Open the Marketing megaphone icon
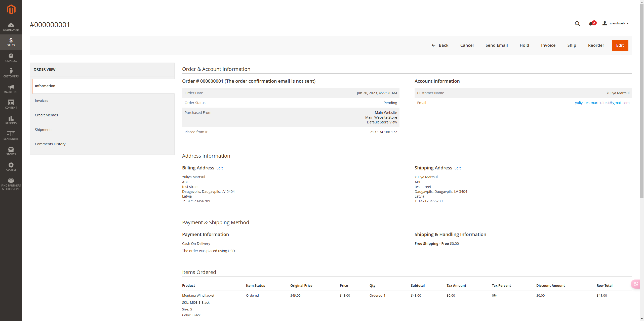This screenshot has height=321, width=644. 11,89
